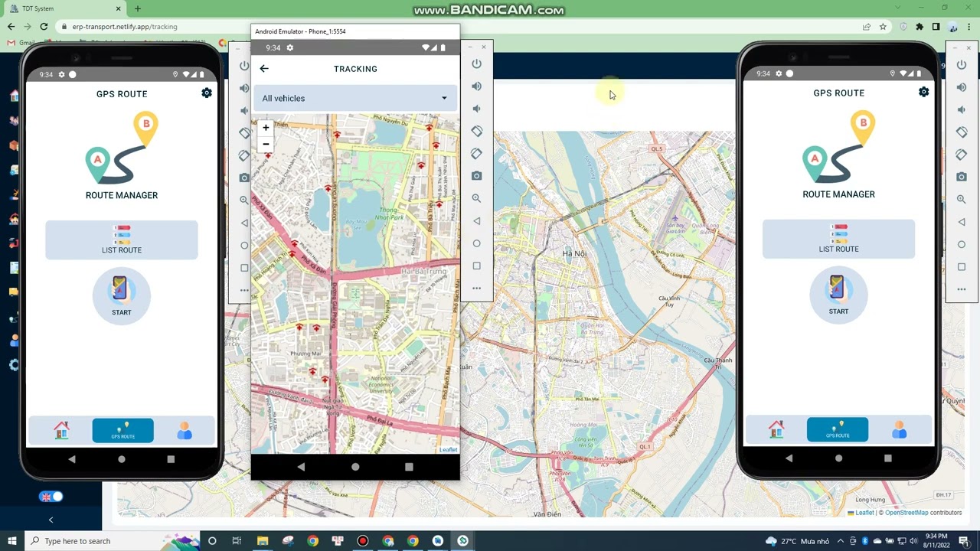
Task: Bookmark this page with the star icon
Action: coord(883,27)
